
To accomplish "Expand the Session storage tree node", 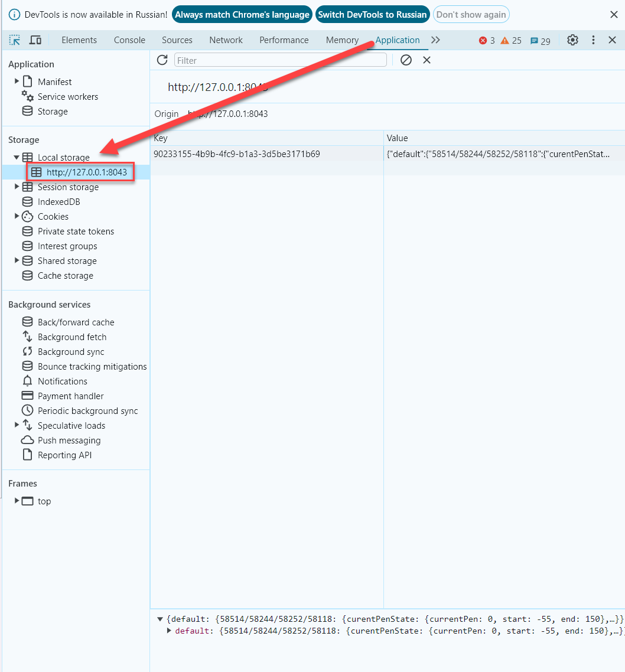I will 17,187.
